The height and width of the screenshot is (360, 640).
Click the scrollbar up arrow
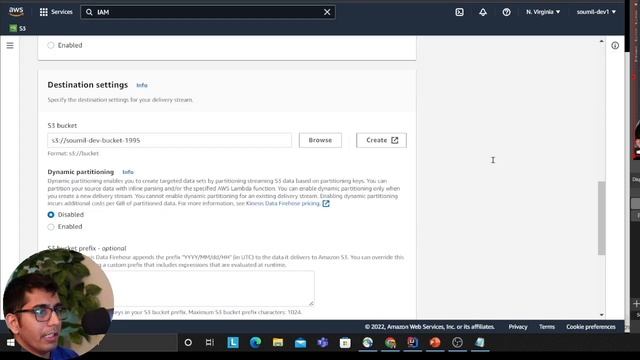[602, 41]
